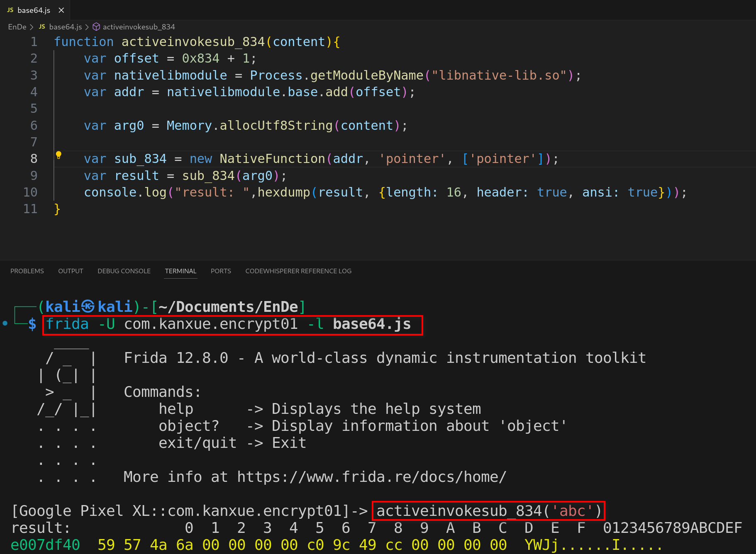Click the "libnative-lib.so" string on line 3
756x554 pixels.
(x=499, y=75)
